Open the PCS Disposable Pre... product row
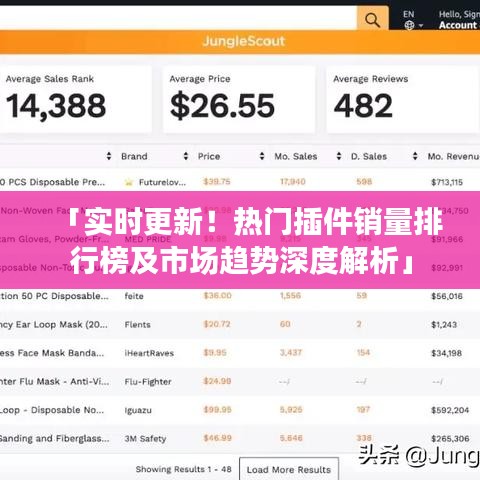The height and width of the screenshot is (480, 480). click(52, 182)
